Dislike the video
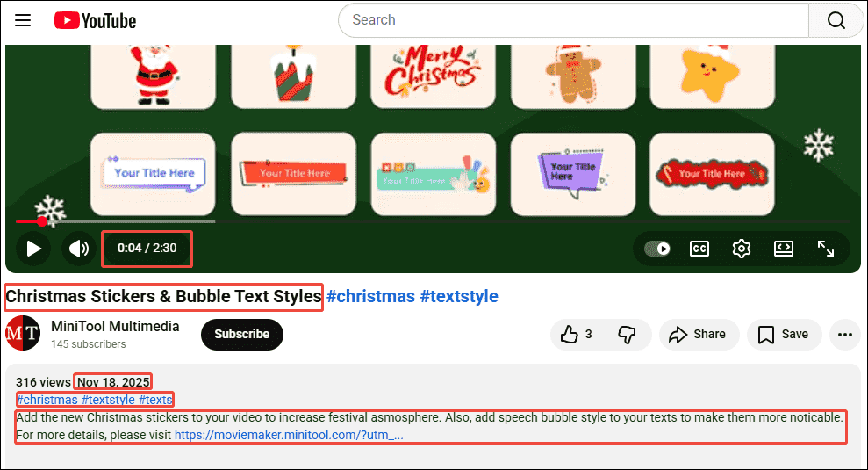The height and width of the screenshot is (470, 868). [628, 334]
